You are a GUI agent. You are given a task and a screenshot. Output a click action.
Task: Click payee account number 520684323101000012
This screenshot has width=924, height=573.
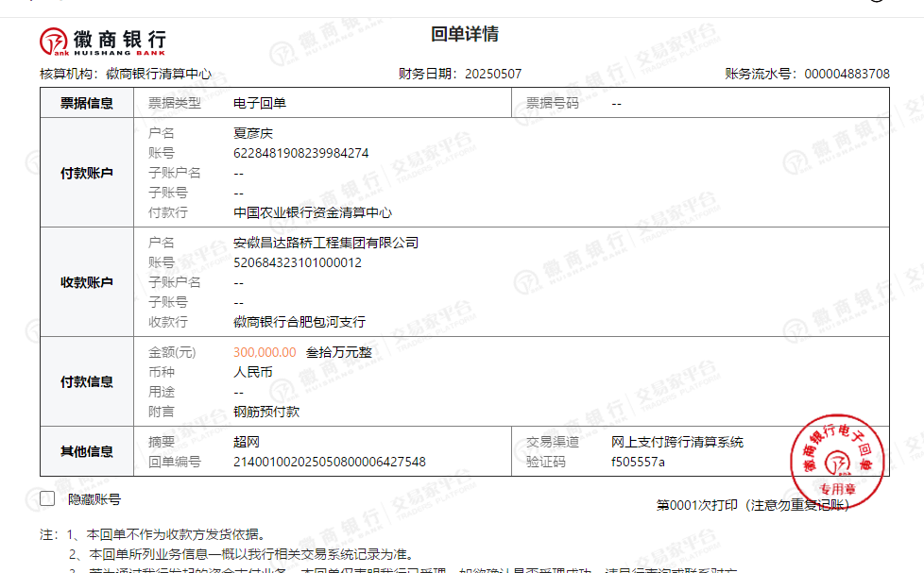click(x=297, y=262)
